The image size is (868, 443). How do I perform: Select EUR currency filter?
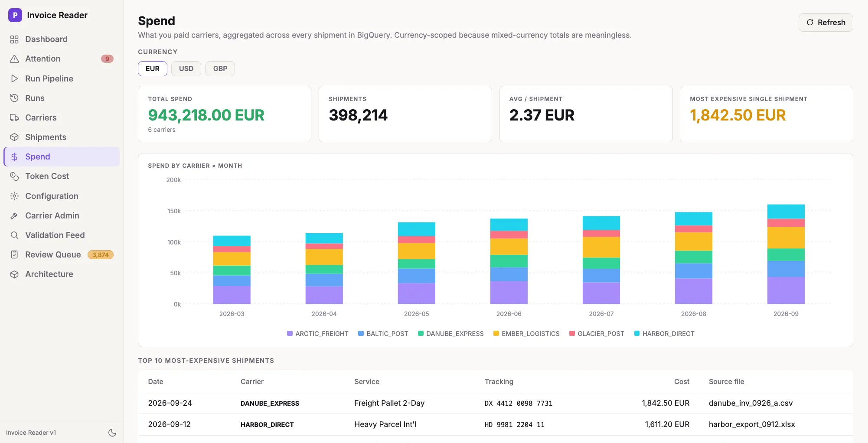153,68
